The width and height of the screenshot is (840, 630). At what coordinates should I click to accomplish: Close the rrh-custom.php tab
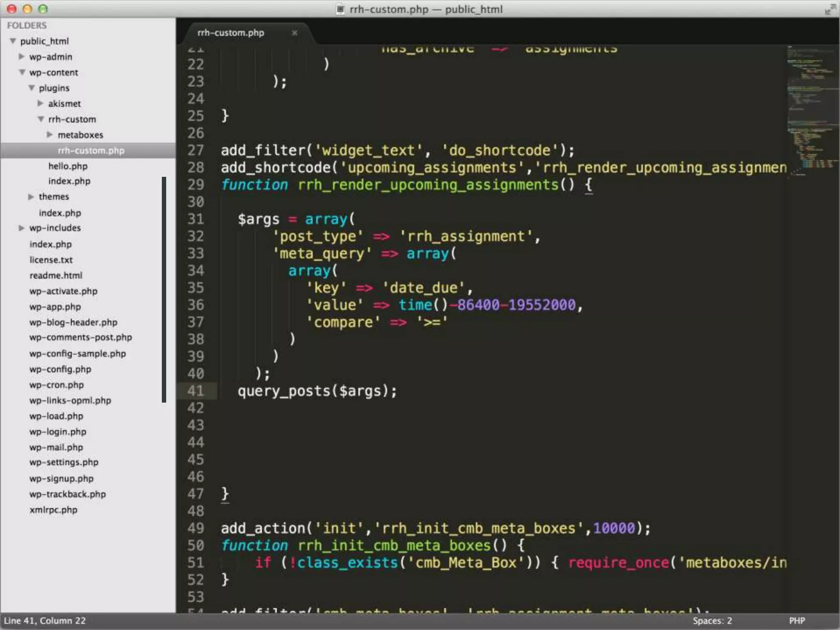coord(294,33)
